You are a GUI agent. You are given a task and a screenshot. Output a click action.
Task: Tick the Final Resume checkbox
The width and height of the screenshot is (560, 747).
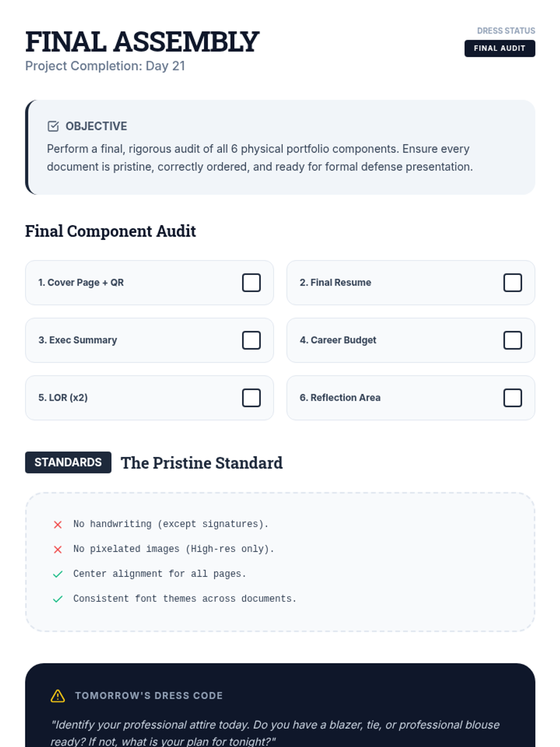coord(512,282)
